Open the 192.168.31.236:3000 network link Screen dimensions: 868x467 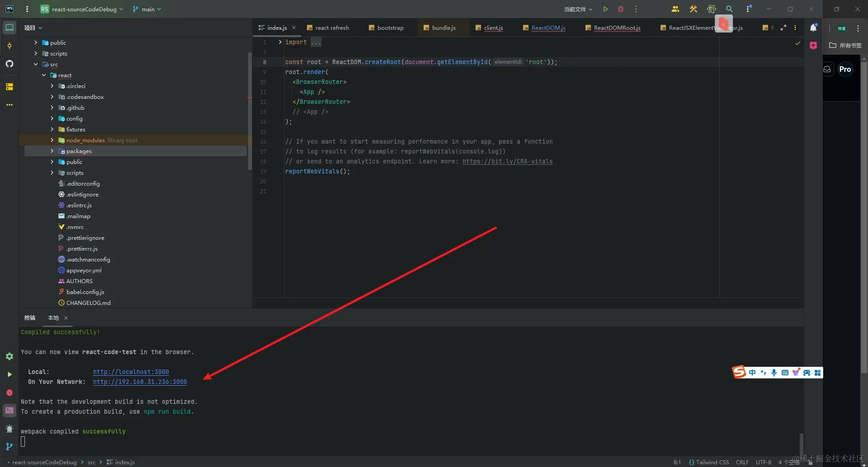coord(140,382)
